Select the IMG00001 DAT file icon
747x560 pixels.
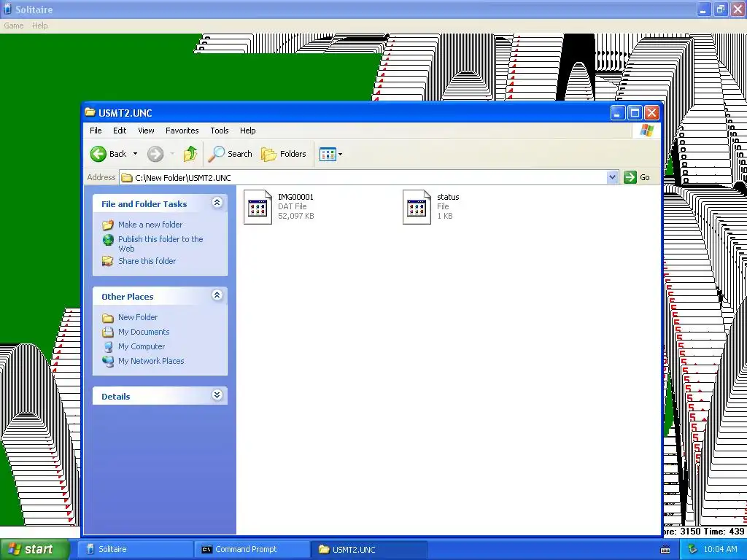(x=258, y=206)
